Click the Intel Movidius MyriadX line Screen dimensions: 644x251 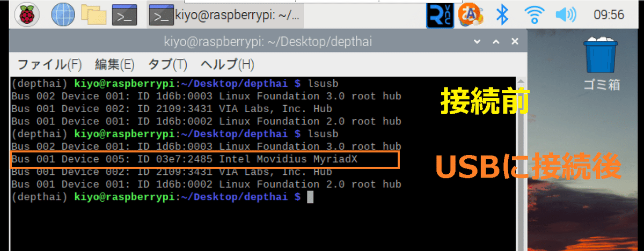(x=204, y=160)
